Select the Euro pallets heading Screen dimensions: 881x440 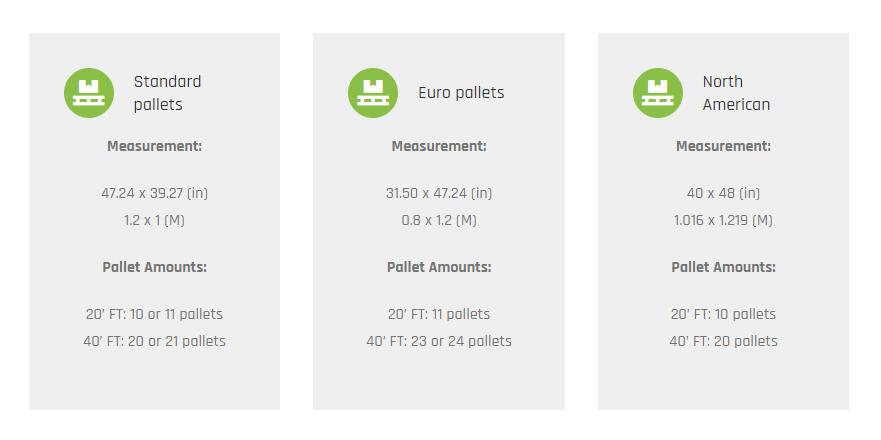point(461,93)
